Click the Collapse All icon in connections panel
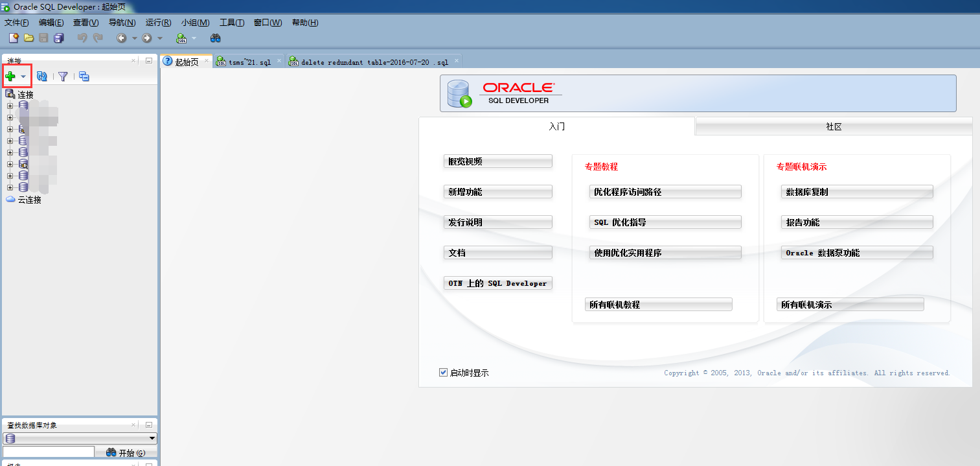 pos(84,76)
